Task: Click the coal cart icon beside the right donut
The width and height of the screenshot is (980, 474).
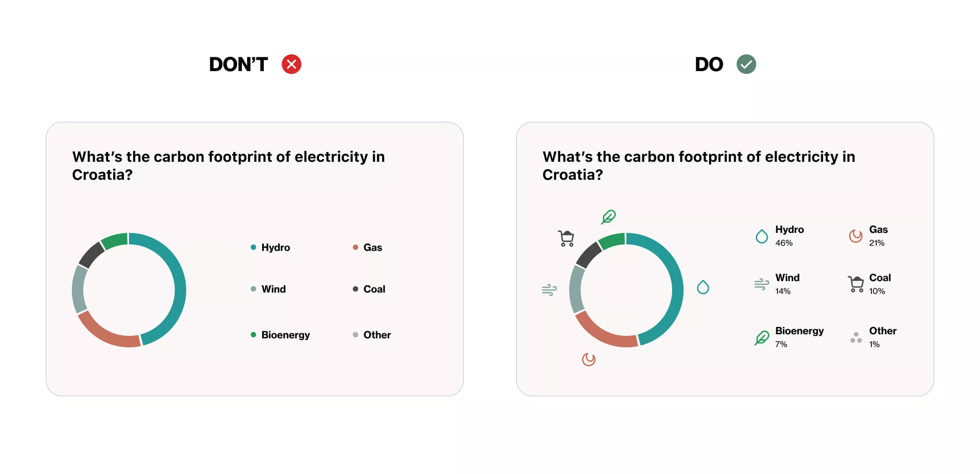Action: click(566, 238)
